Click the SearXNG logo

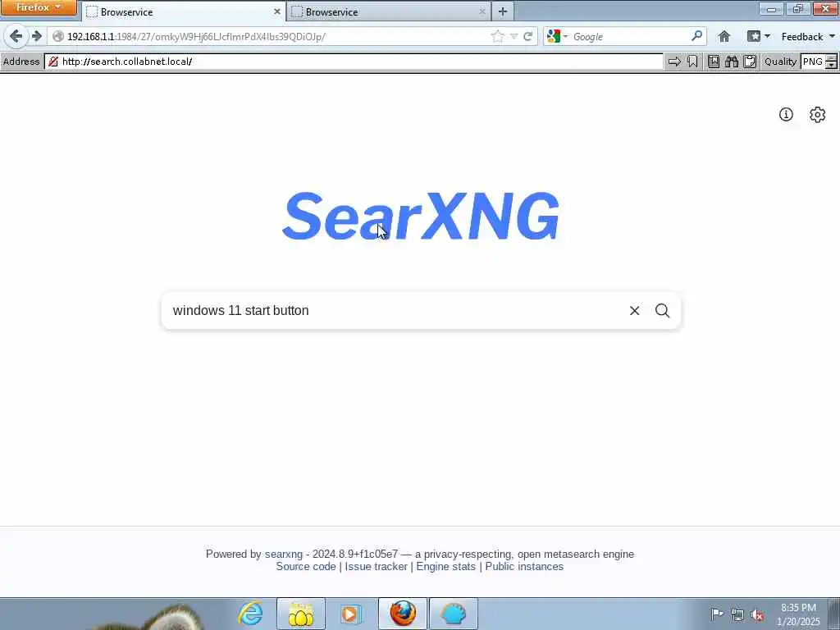(x=421, y=216)
